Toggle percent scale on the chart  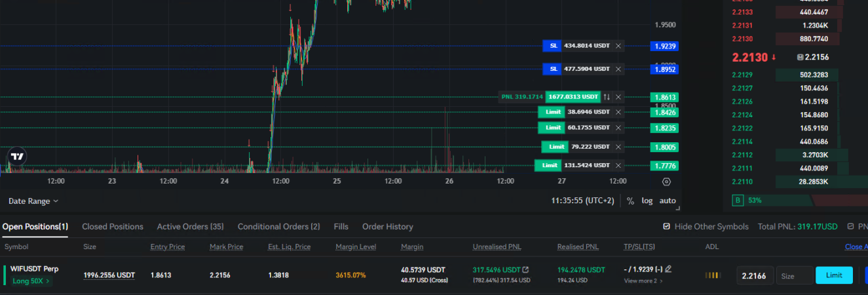tap(630, 201)
